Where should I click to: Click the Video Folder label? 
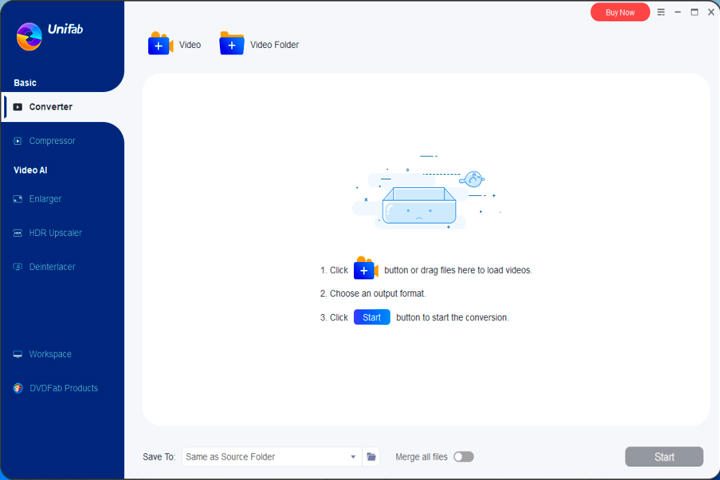point(274,45)
